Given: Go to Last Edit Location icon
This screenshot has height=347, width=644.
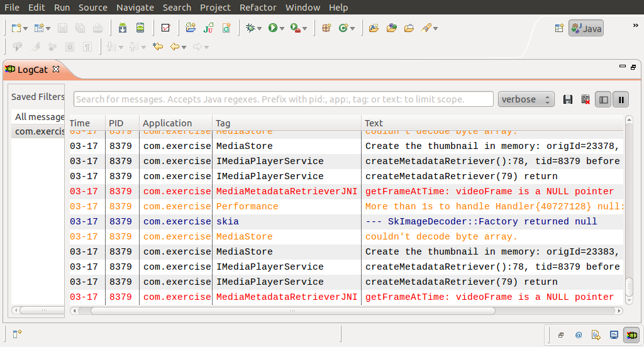Looking at the screenshot, I should click(x=158, y=47).
